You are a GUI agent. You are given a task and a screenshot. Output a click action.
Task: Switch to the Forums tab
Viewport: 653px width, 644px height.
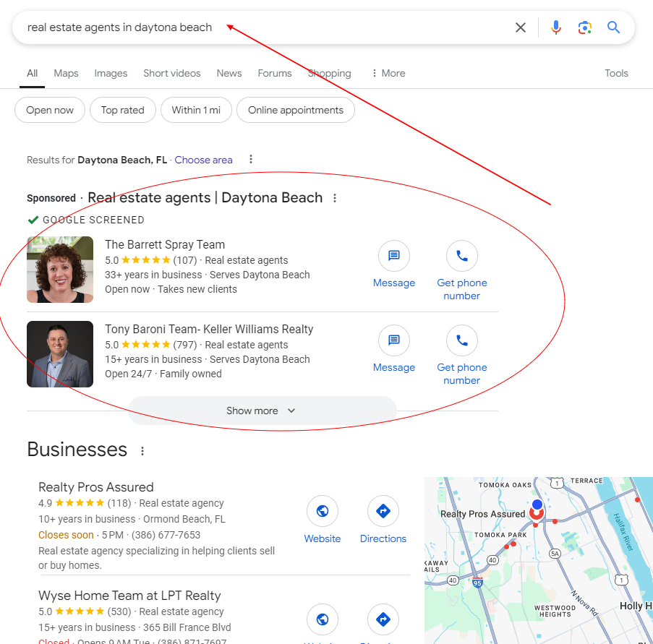[x=275, y=73]
